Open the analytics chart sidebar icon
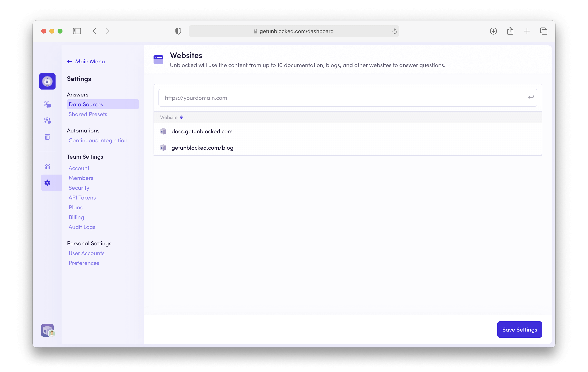This screenshot has width=588, height=372. [47, 166]
